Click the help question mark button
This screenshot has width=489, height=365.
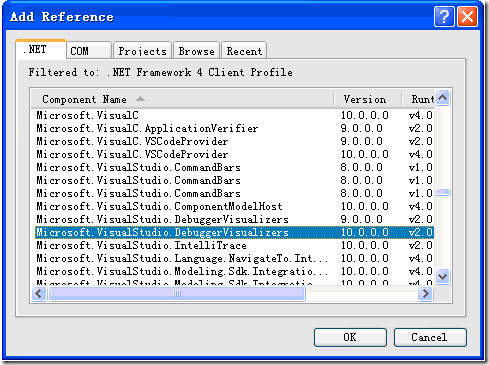point(444,16)
